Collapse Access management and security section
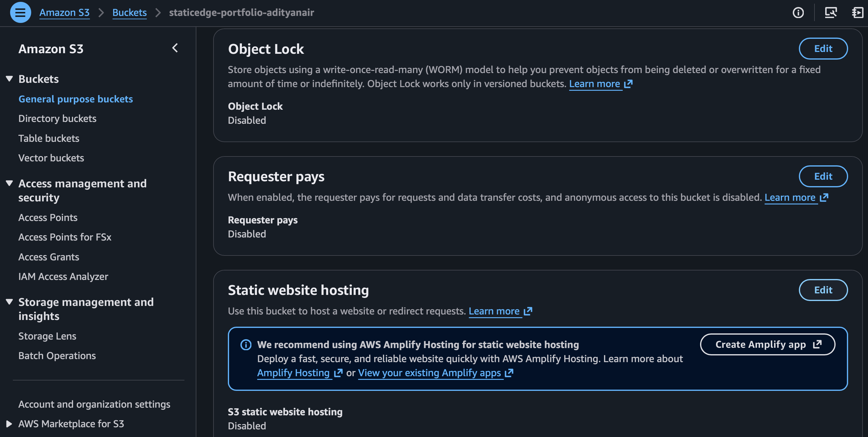The width and height of the screenshot is (868, 437). click(x=9, y=183)
